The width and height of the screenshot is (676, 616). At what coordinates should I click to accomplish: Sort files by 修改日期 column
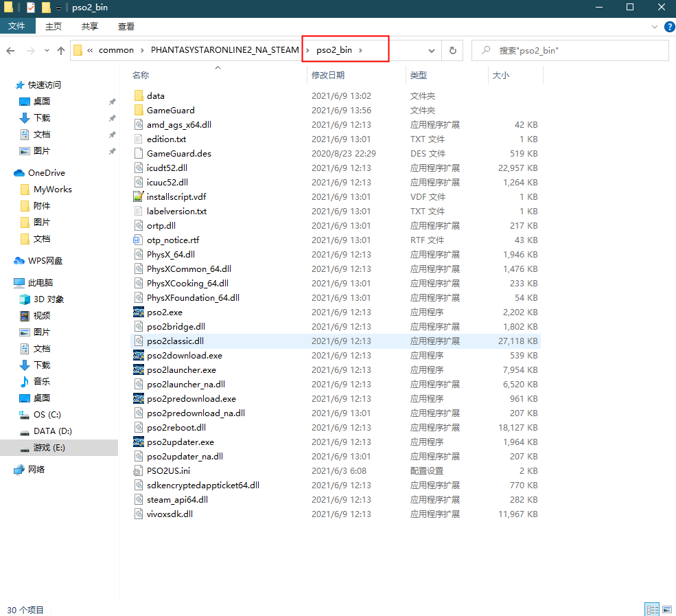328,76
